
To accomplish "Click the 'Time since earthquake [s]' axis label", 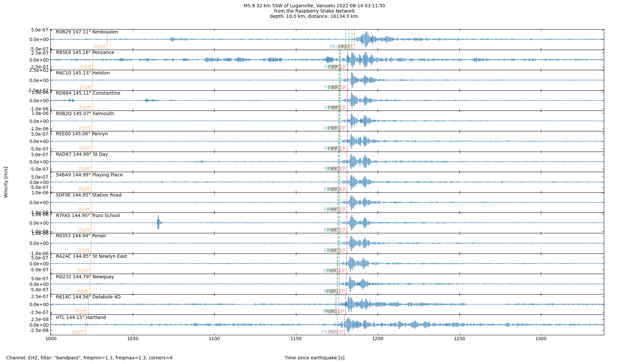I will [314, 358].
